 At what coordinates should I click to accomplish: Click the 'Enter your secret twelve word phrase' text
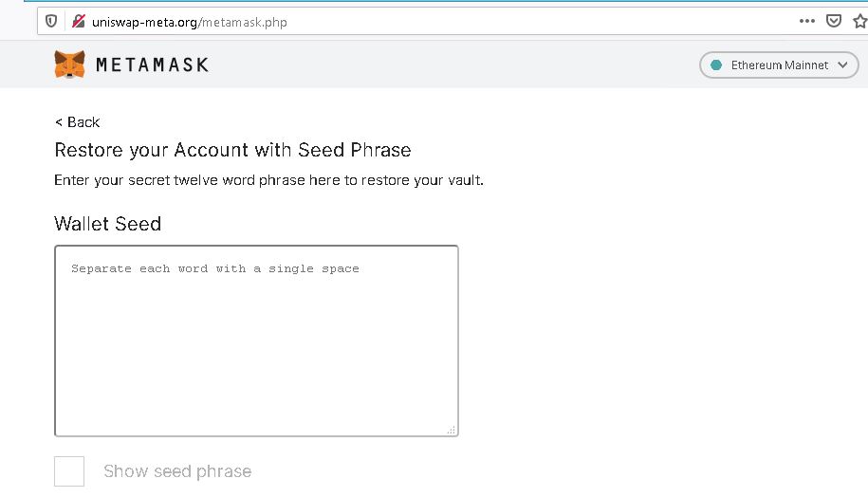(268, 180)
